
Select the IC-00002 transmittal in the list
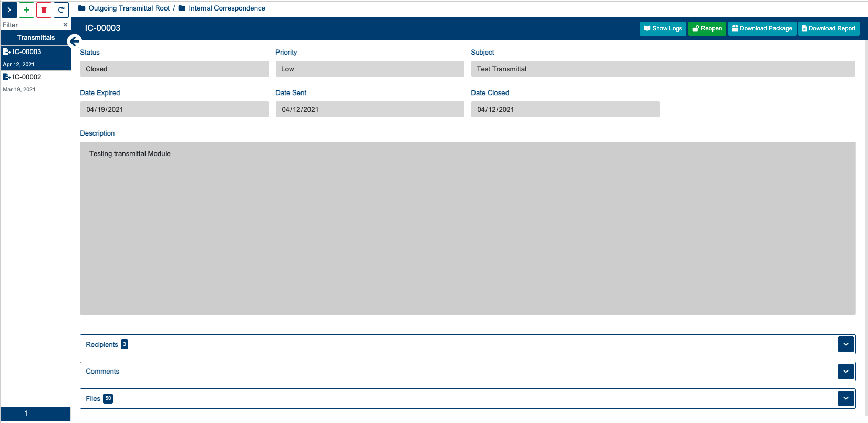pos(36,83)
